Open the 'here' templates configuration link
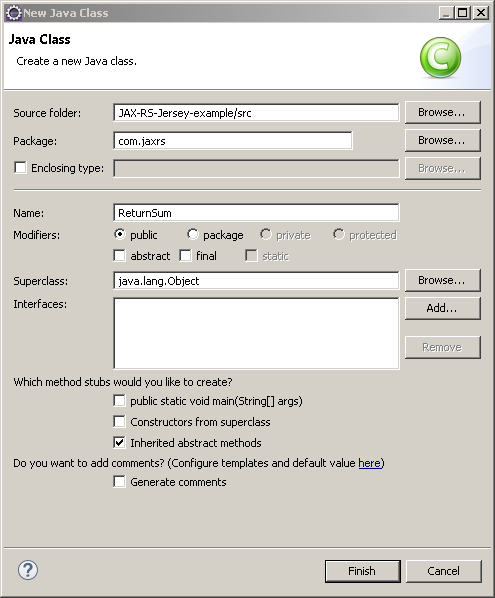495x598 pixels. [369, 463]
